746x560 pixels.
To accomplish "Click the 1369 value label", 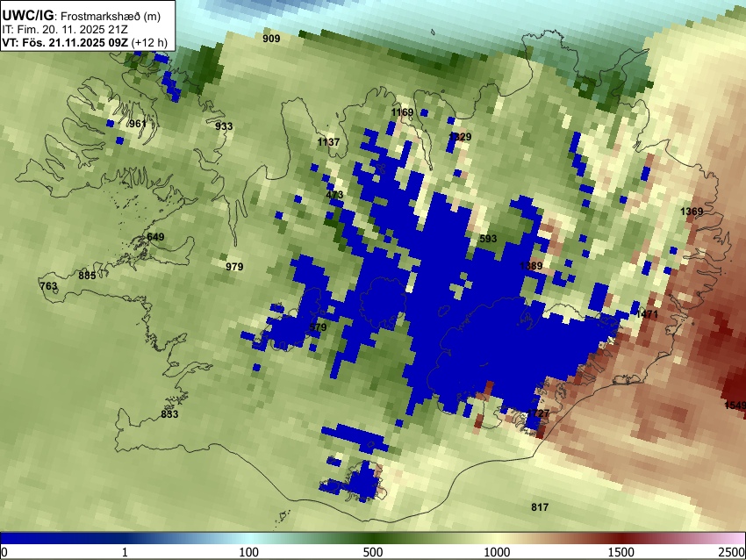I will tap(692, 212).
